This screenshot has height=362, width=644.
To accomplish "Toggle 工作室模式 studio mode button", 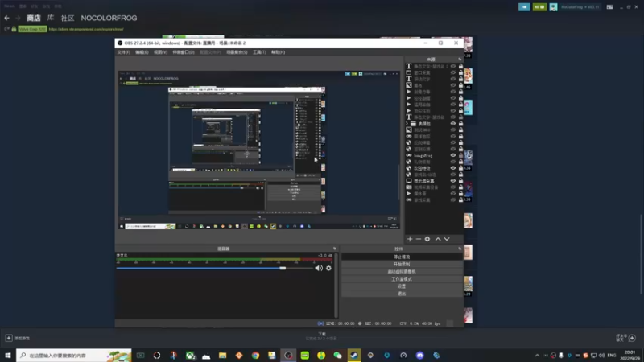I will pyautogui.click(x=402, y=279).
